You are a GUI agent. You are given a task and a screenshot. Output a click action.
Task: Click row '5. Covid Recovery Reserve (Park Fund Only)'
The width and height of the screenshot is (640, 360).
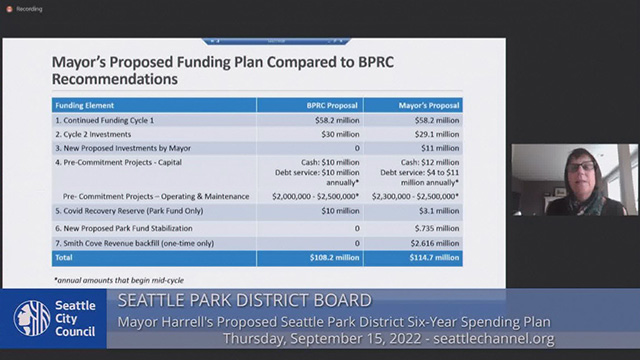pyautogui.click(x=257, y=211)
